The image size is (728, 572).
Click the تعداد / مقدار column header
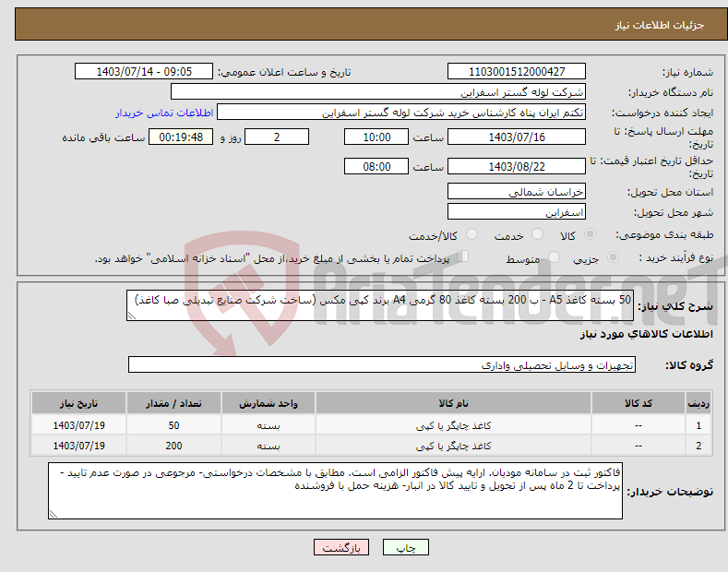(x=173, y=403)
